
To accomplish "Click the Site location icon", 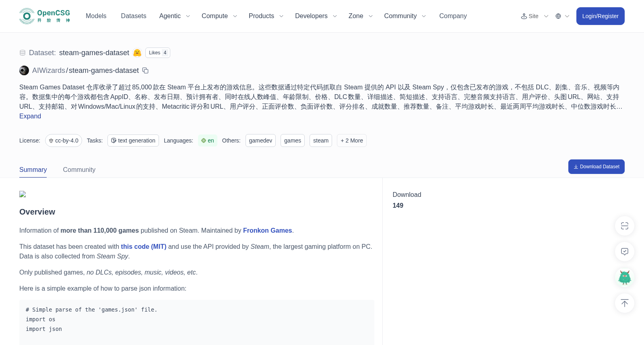I will [524, 16].
